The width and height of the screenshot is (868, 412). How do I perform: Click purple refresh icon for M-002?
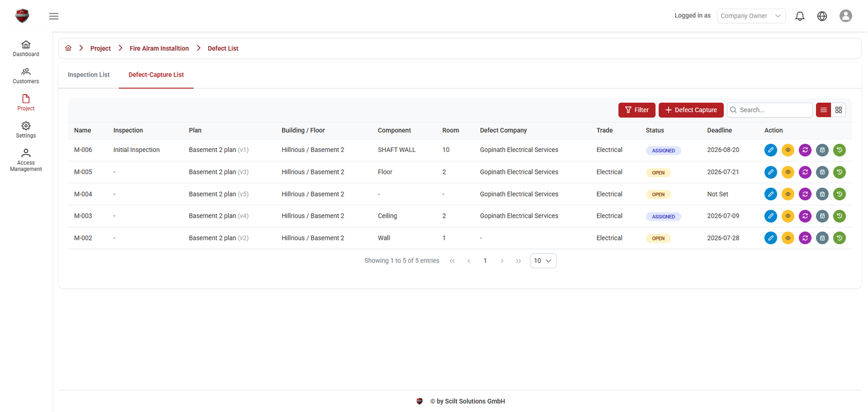[805, 238]
